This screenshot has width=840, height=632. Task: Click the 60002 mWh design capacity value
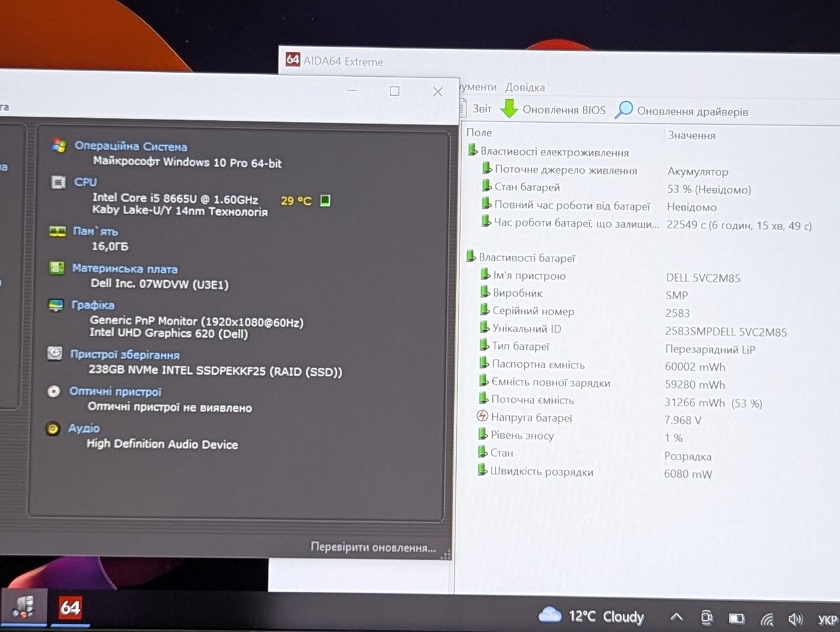695,367
